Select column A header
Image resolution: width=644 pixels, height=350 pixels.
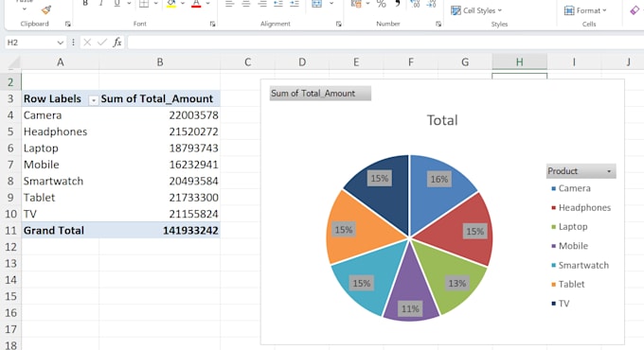tap(60, 61)
